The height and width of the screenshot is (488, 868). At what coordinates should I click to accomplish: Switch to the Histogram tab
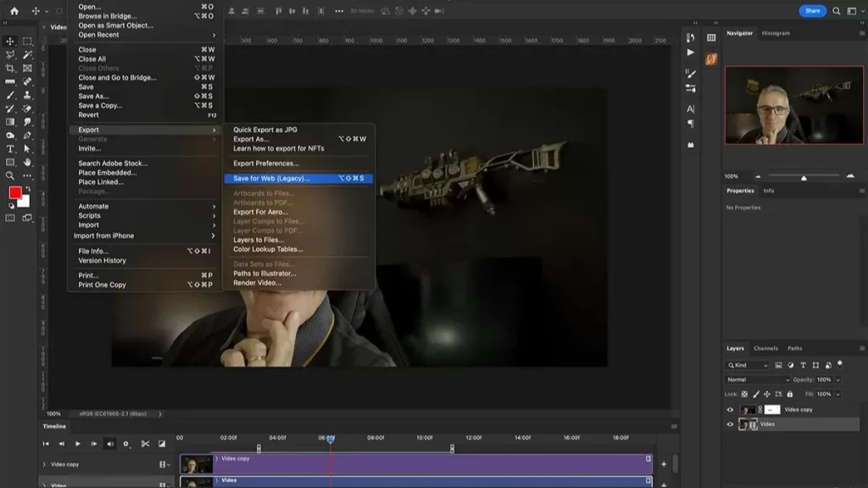click(776, 33)
